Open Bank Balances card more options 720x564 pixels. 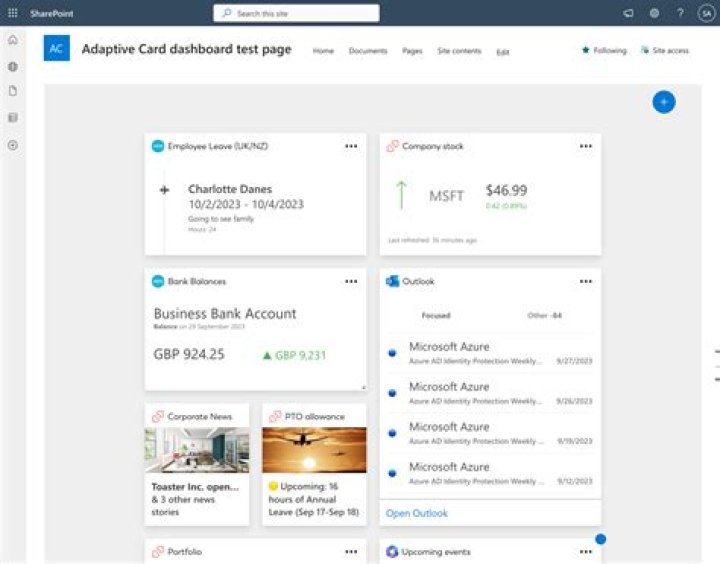coord(351,281)
